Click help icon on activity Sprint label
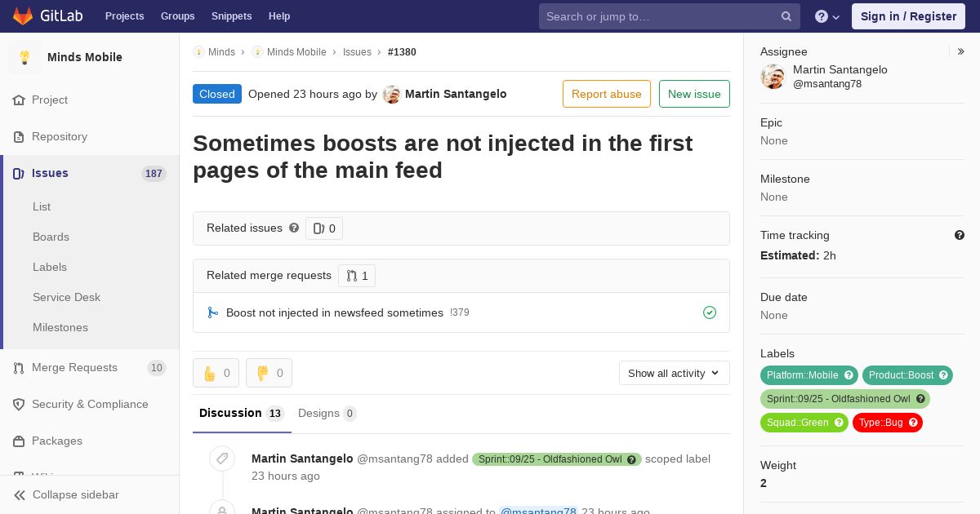 coord(631,459)
